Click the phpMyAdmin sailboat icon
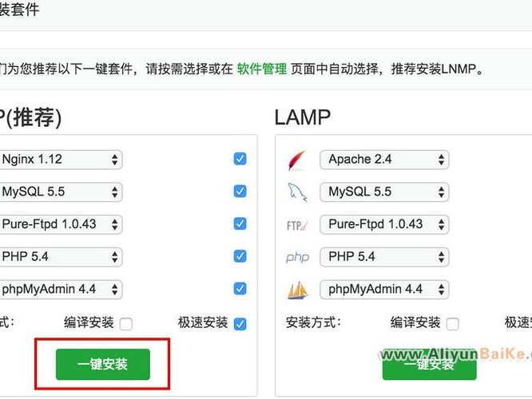Screen dimensions: 532x399 (298, 290)
